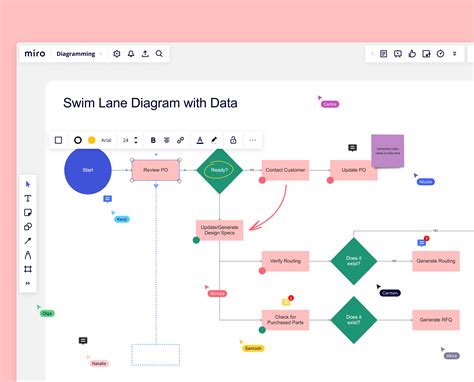Open Arial font dropdown
The height and width of the screenshot is (382, 474).
(106, 140)
